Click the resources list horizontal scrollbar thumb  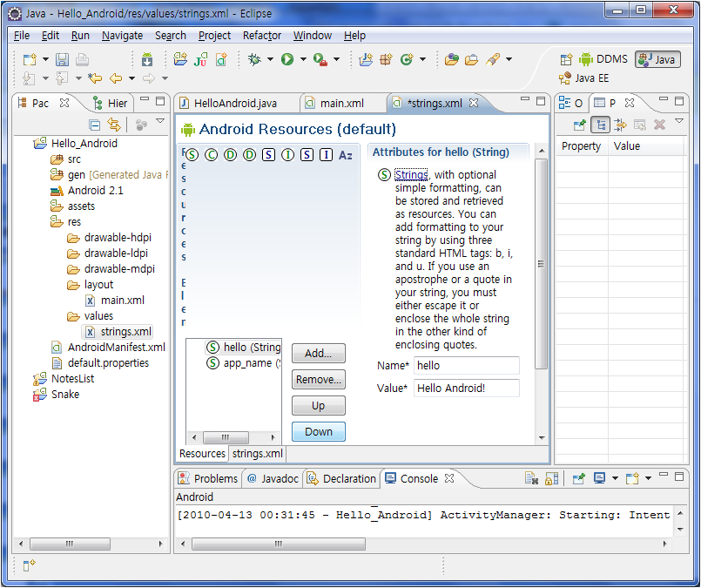(226, 437)
